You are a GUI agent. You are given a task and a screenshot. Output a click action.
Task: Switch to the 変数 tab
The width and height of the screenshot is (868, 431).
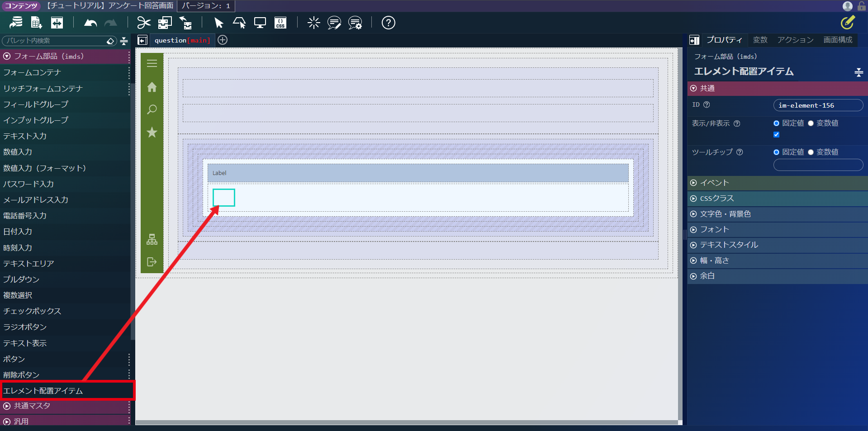point(760,40)
